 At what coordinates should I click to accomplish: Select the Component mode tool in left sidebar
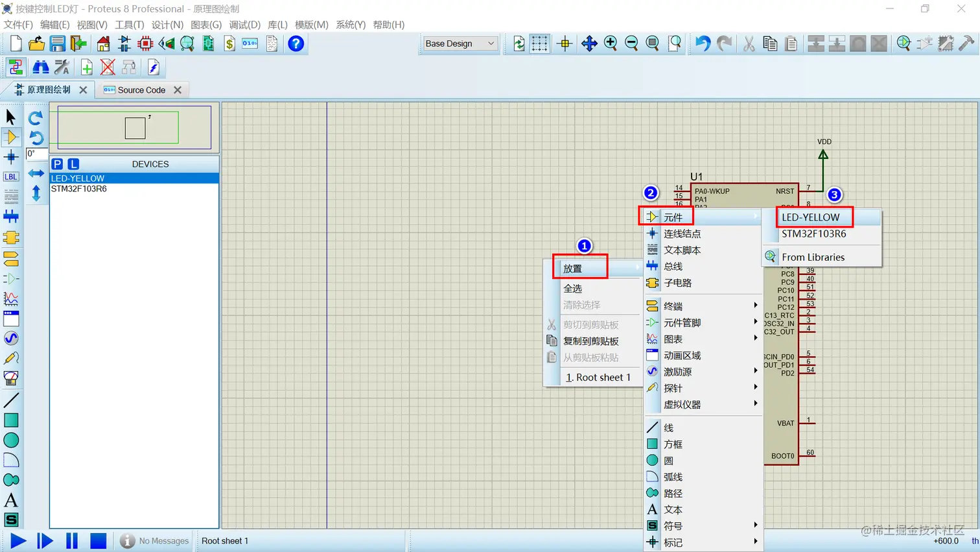[11, 137]
